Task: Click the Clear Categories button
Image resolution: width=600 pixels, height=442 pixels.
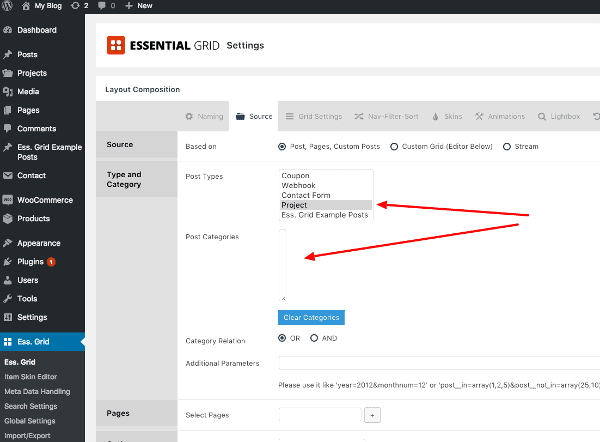Action: click(311, 317)
